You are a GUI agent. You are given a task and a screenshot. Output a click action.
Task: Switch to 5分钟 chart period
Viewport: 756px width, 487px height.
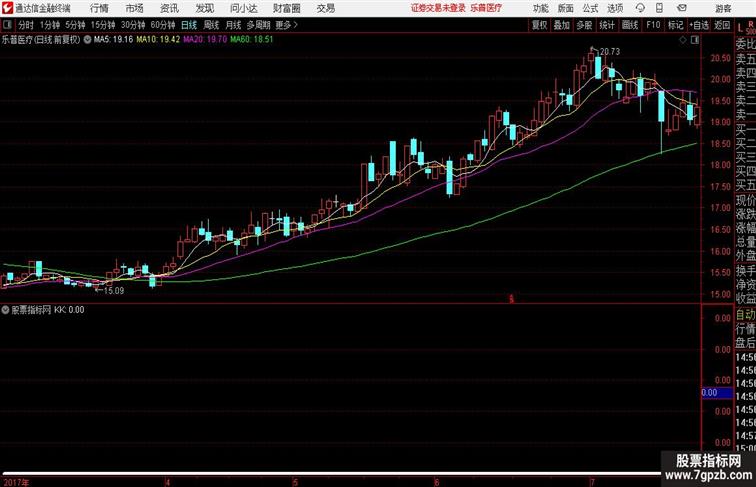(x=75, y=25)
